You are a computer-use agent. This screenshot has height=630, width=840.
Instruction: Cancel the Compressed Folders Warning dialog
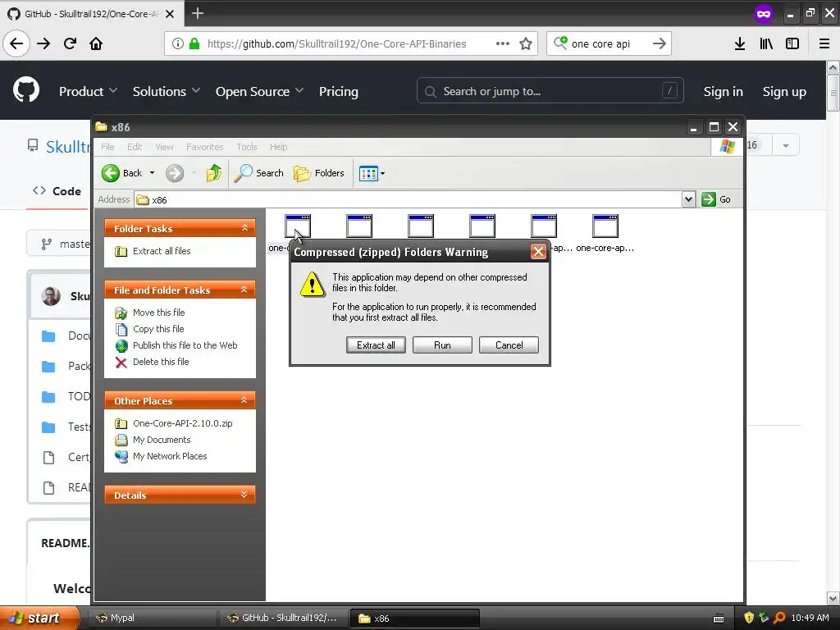[509, 345]
